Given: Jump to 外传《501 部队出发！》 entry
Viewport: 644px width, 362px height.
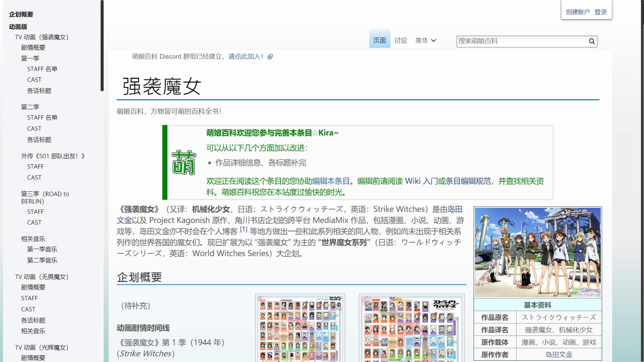Looking at the screenshot, I should tap(53, 156).
